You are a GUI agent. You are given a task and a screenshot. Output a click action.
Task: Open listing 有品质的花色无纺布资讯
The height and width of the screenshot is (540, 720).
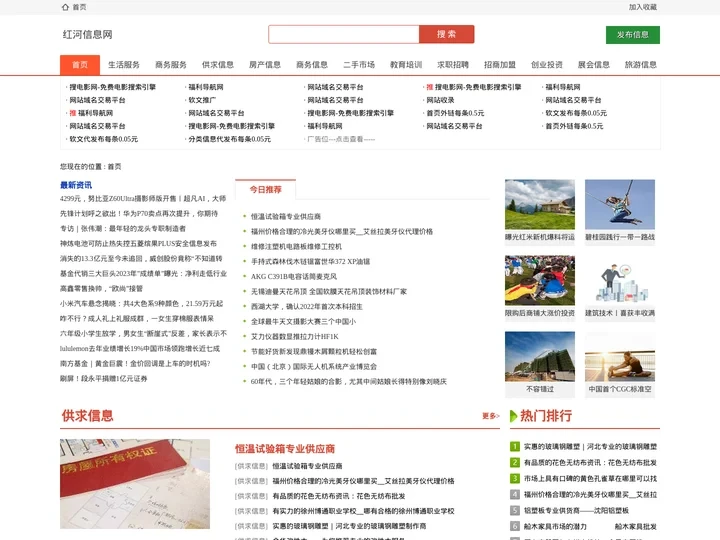339,496
